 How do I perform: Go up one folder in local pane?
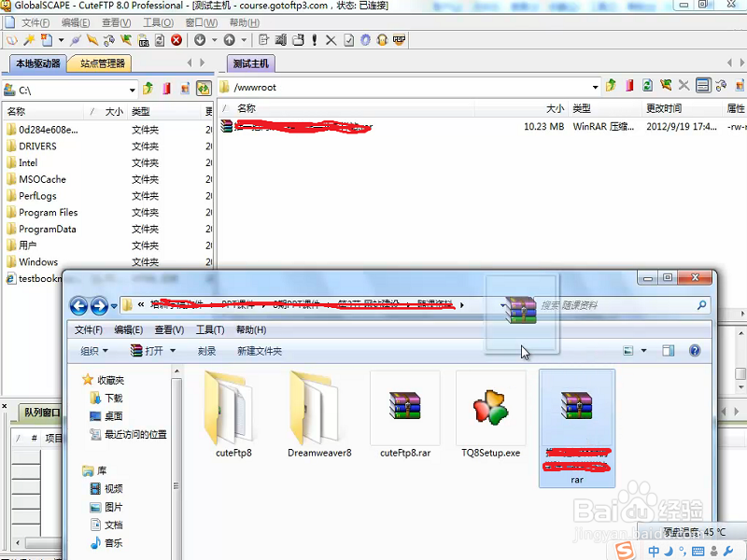tap(148, 88)
